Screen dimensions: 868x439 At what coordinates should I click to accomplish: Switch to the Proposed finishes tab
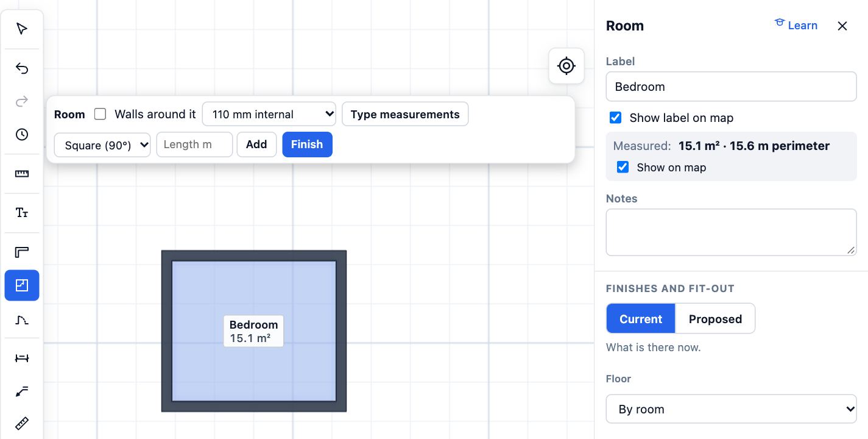click(x=715, y=319)
